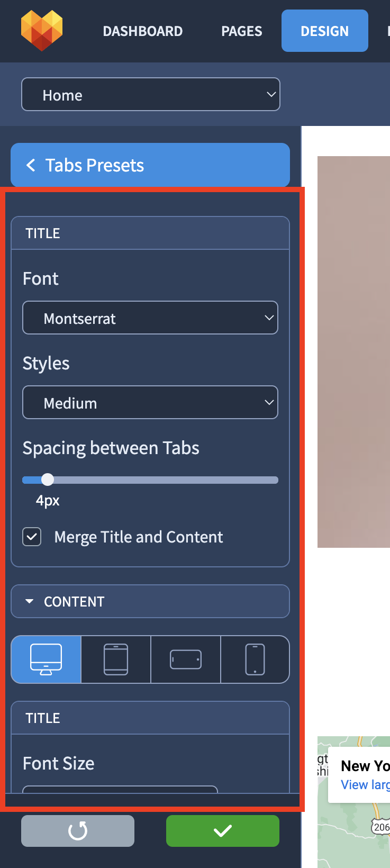This screenshot has width=390, height=868.
Task: Open the DASHBOARD tab
Action: [x=143, y=31]
